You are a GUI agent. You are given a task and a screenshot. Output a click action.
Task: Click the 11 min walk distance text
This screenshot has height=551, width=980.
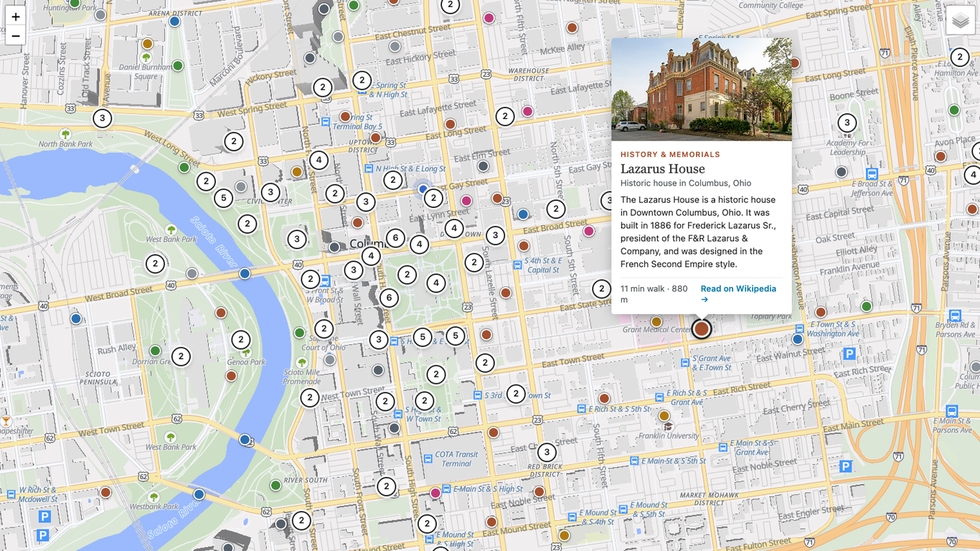point(655,293)
